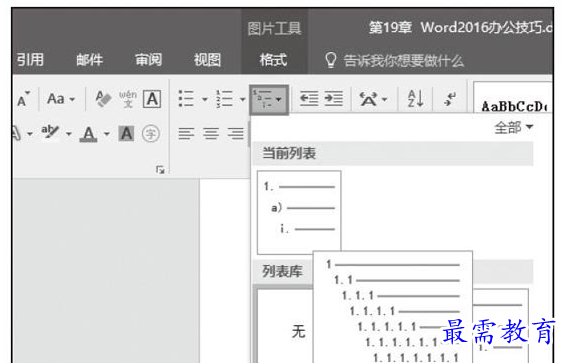The width and height of the screenshot is (564, 363).
Task: Open the Change Case Aa dropdown
Action: pos(60,99)
